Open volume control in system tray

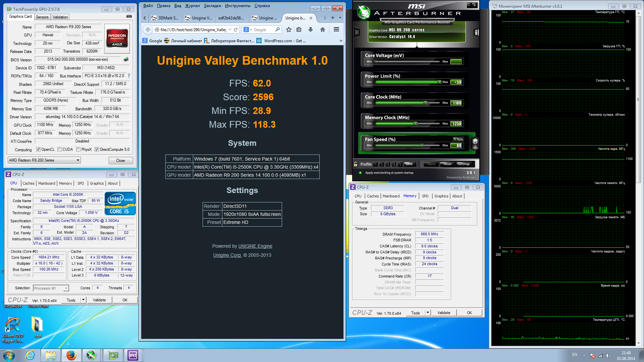click(608, 356)
